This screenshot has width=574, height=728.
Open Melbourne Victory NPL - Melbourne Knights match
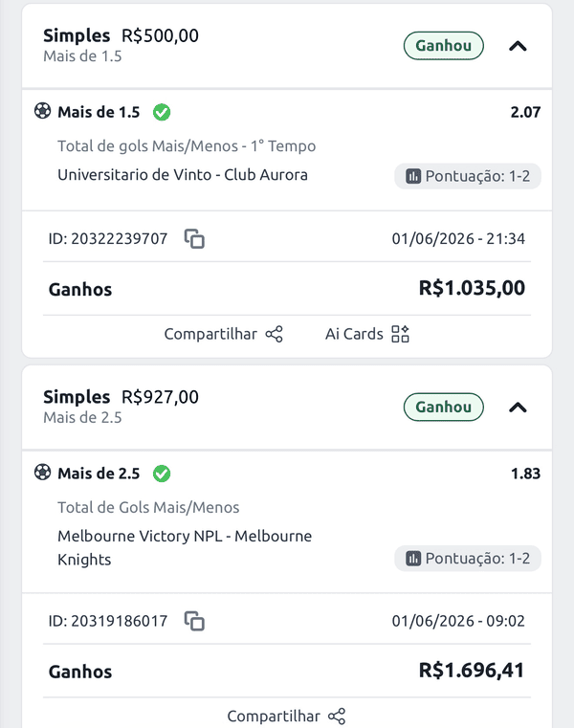185,547
